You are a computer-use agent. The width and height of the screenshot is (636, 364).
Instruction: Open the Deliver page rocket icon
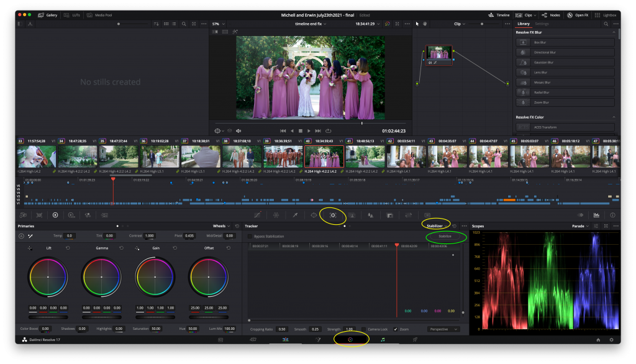414,340
